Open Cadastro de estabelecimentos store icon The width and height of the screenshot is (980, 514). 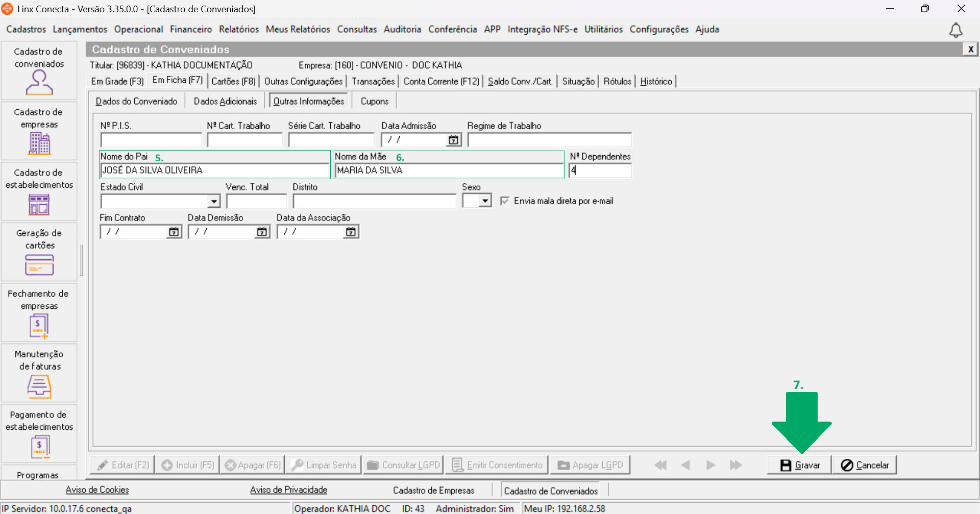[x=39, y=204]
